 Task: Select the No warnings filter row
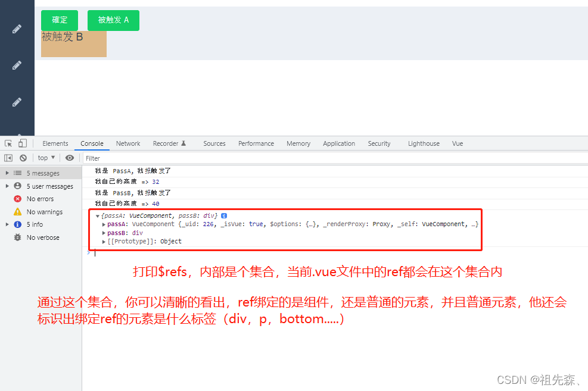pos(41,212)
